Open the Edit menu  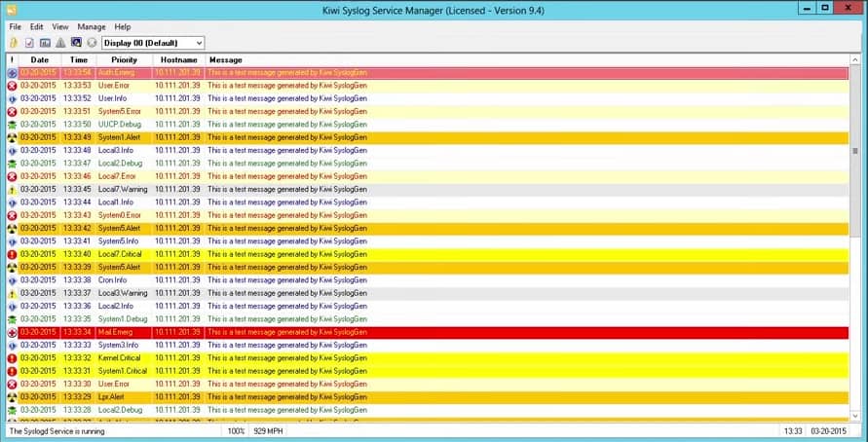pos(37,26)
